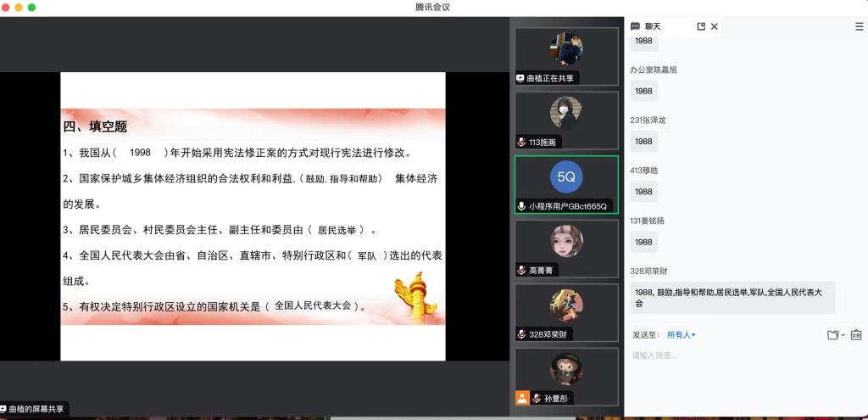This screenshot has height=420, width=868.
Task: Click mic icon of 小程序用户GBct665Q
Action: coord(521,206)
